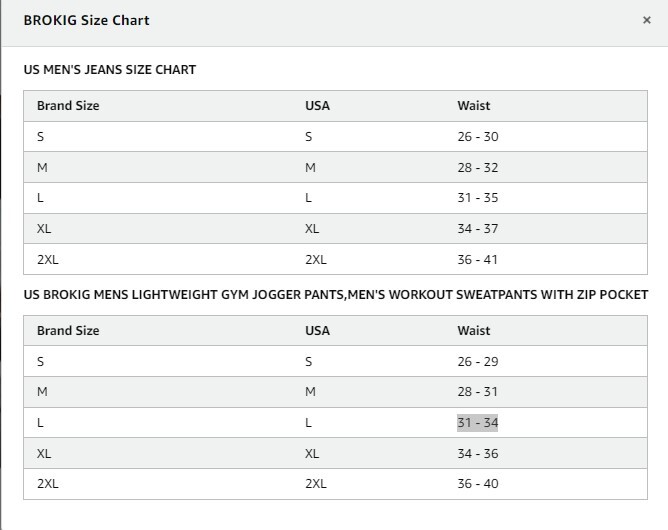Click jogger waist value 36 - 40
This screenshot has width=668, height=530.
(477, 484)
